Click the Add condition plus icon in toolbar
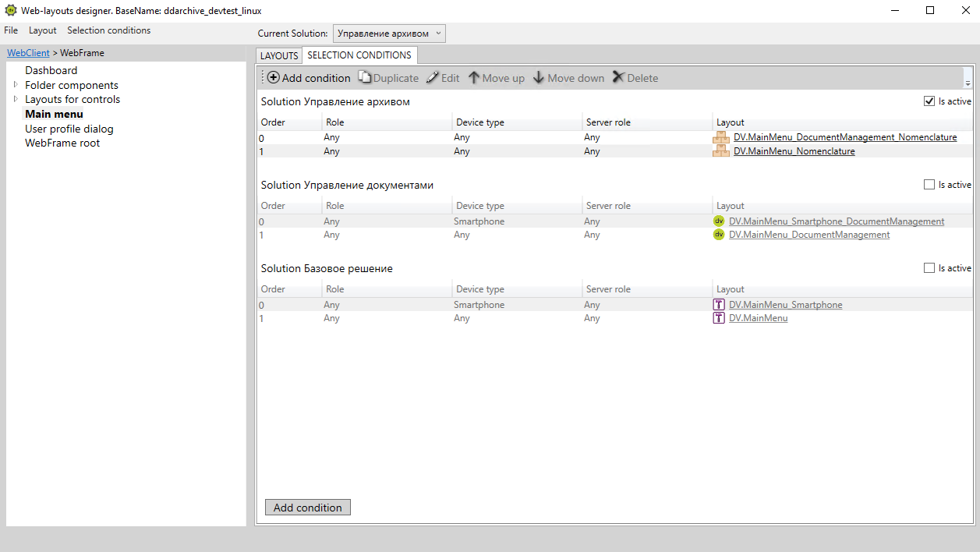The image size is (980, 552). tap(273, 78)
